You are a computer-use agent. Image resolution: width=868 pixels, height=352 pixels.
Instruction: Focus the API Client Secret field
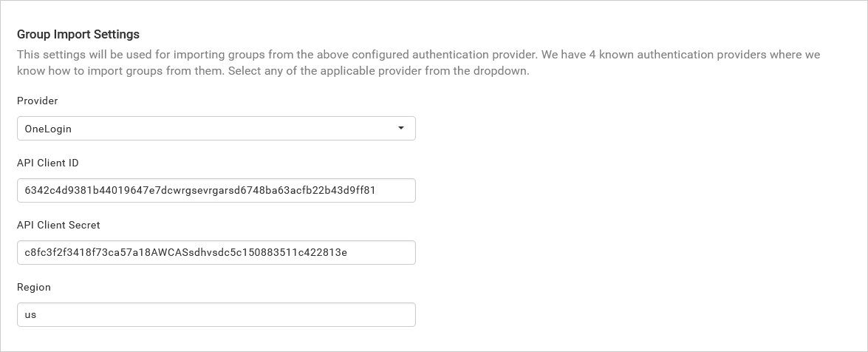click(216, 252)
